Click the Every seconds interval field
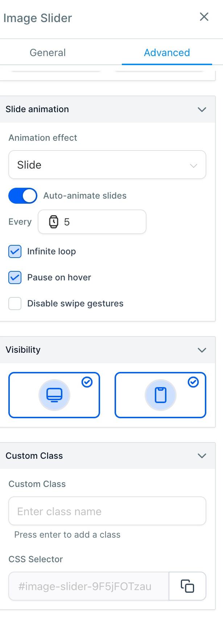223x644 pixels. (92, 222)
